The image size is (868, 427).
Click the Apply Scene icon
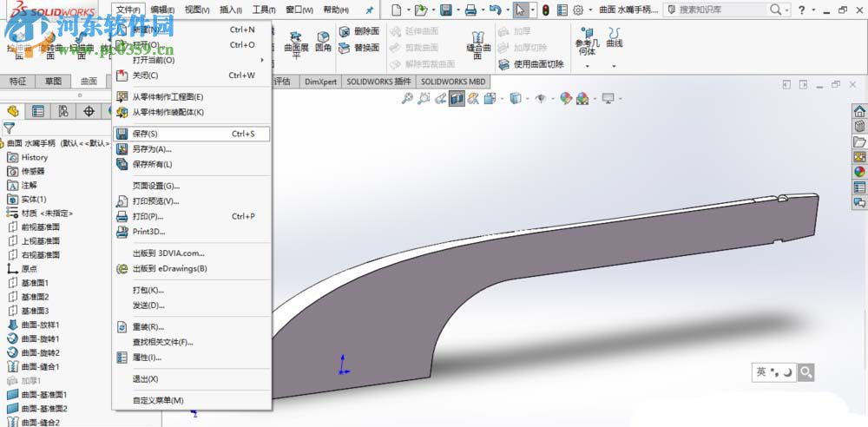point(582,99)
